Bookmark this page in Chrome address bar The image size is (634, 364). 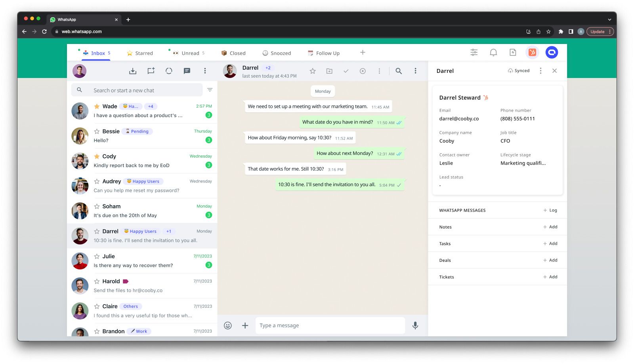click(548, 32)
